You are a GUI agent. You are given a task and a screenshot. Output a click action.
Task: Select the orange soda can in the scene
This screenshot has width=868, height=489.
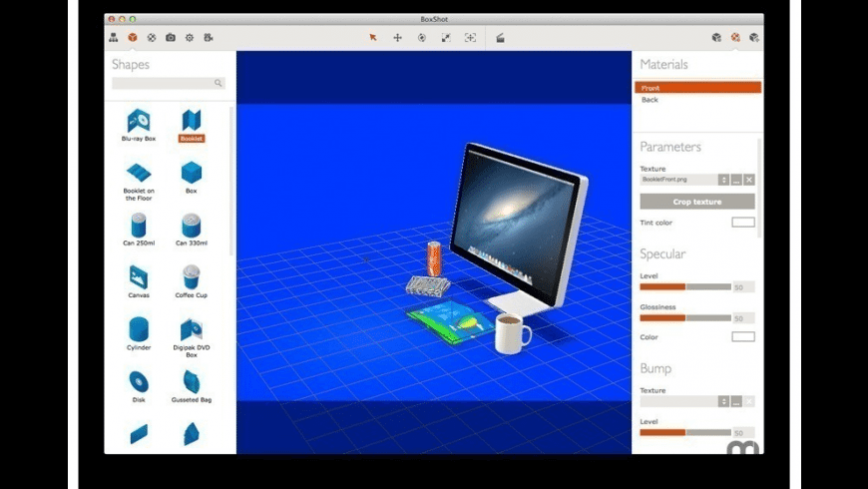[x=434, y=258]
